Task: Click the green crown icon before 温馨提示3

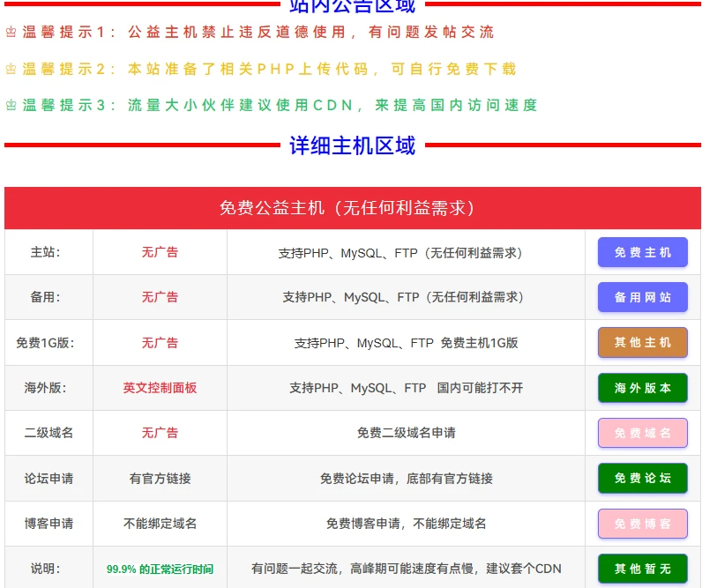Action: click(11, 106)
